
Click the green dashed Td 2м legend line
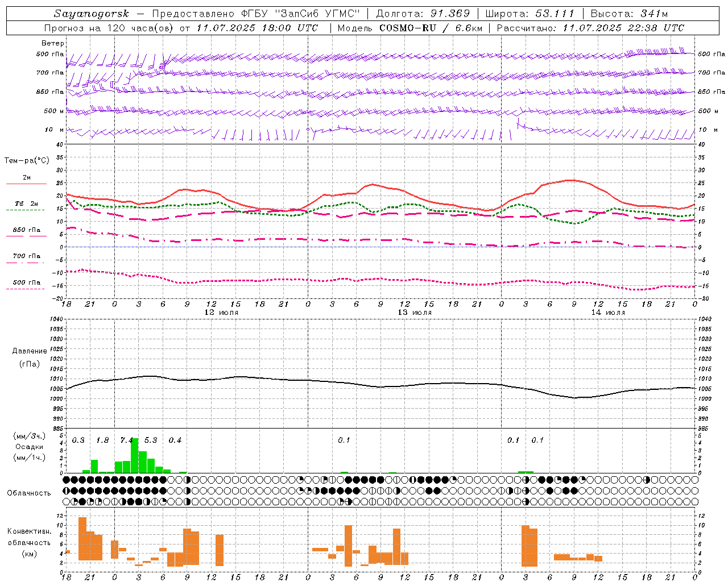click(26, 210)
